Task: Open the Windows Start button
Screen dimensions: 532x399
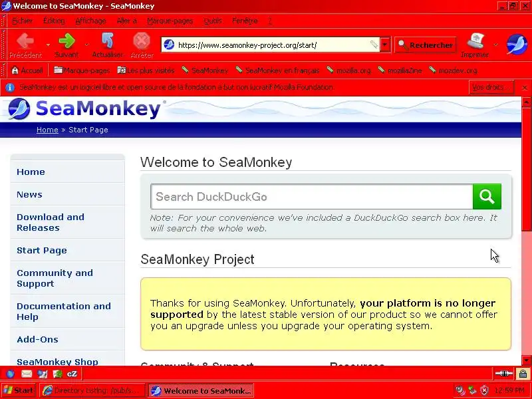Action: [x=18, y=390]
